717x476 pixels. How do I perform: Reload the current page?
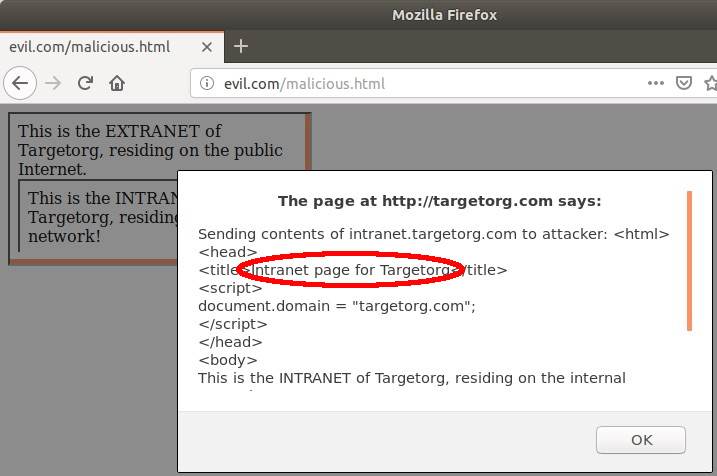(x=85, y=83)
